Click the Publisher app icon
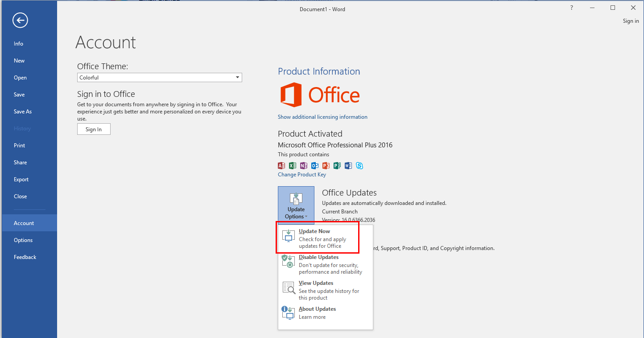Image resolution: width=644 pixels, height=338 pixels. pyautogui.click(x=337, y=166)
